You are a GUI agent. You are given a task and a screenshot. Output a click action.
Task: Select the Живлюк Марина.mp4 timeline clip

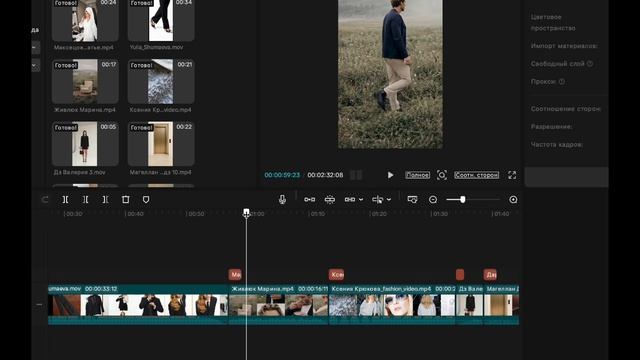tap(279, 304)
